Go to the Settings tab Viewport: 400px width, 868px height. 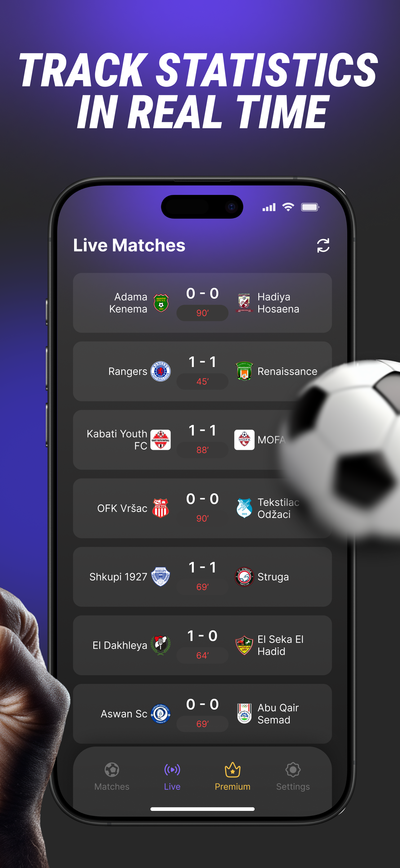point(293,777)
